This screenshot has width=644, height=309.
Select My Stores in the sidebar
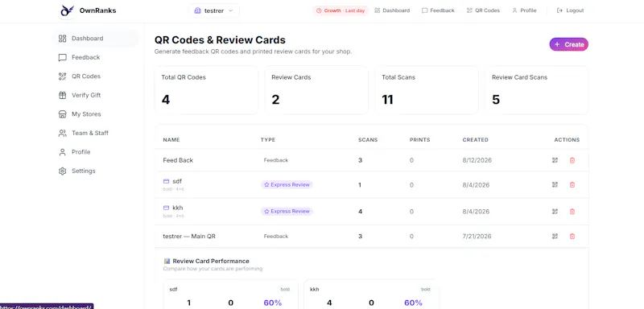tap(96, 114)
